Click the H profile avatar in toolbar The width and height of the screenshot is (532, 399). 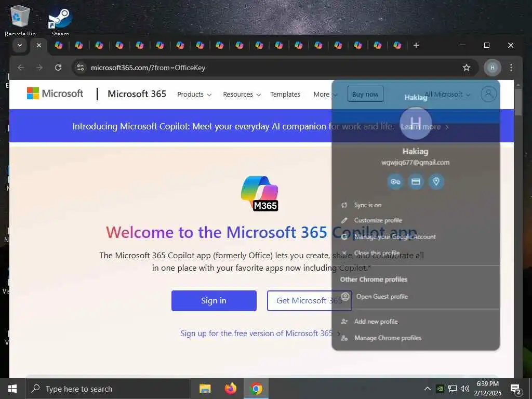tap(493, 68)
